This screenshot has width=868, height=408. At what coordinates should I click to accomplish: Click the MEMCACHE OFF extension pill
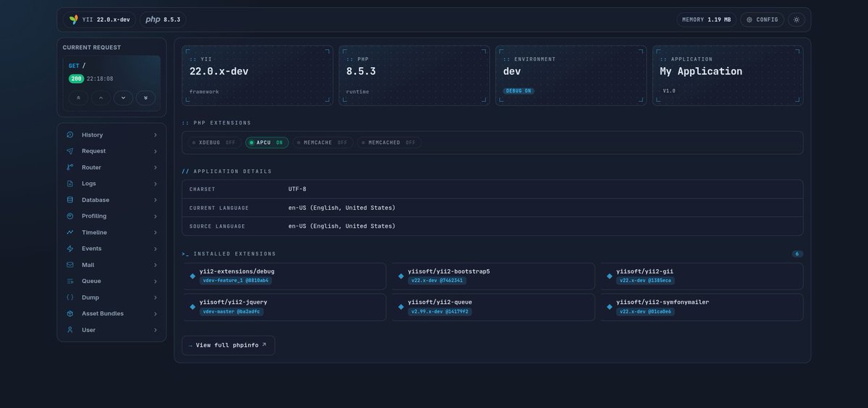323,143
